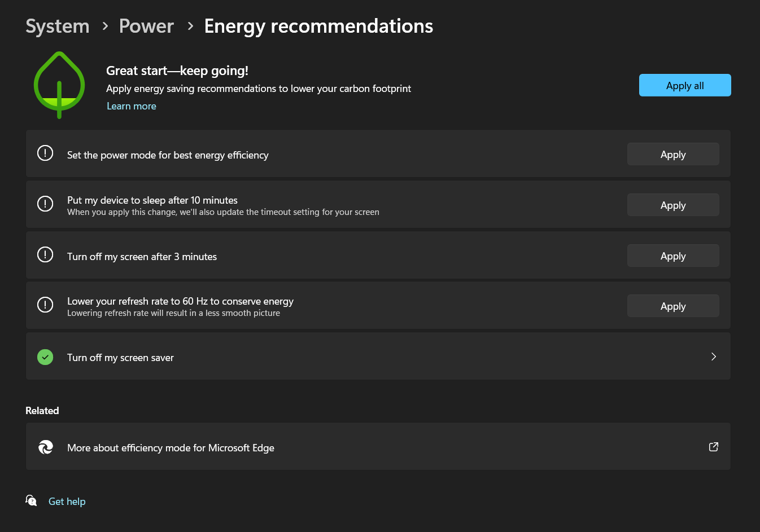Image resolution: width=760 pixels, height=532 pixels.
Task: Click the info icon beside power mode recommendation
Action: tap(45, 153)
